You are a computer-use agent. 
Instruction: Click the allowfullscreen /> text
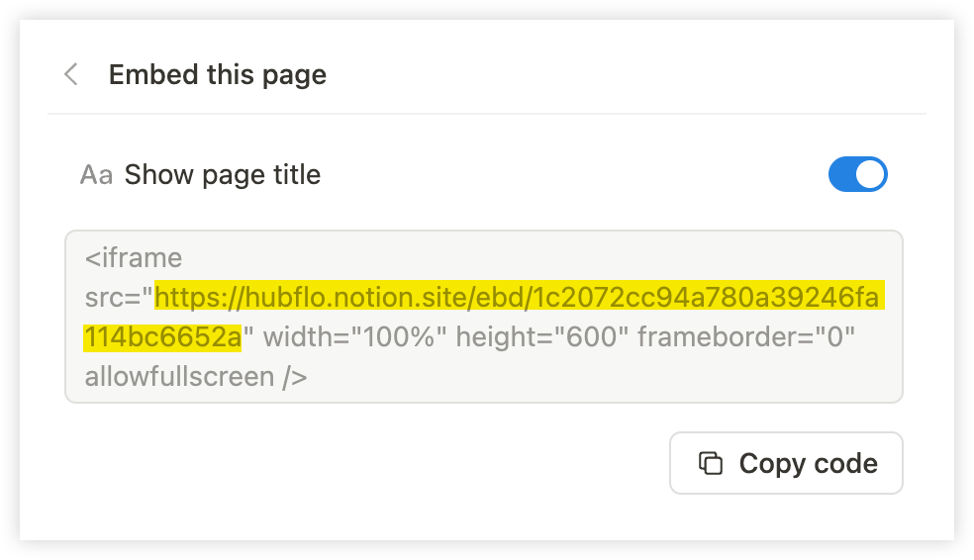coord(196,377)
